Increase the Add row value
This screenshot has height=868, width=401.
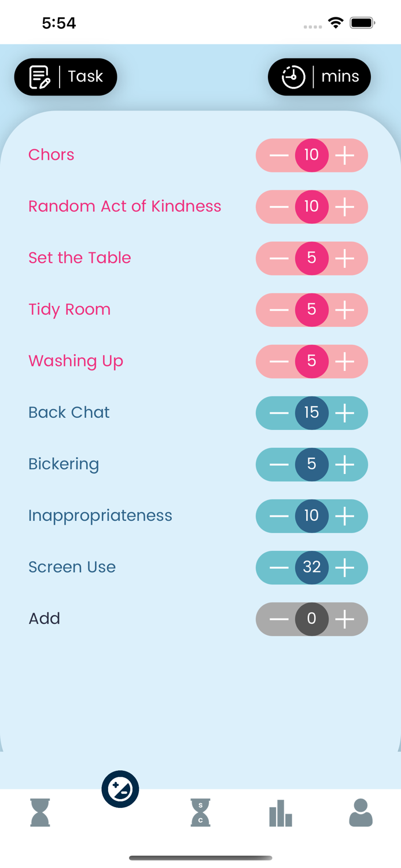[x=345, y=619]
